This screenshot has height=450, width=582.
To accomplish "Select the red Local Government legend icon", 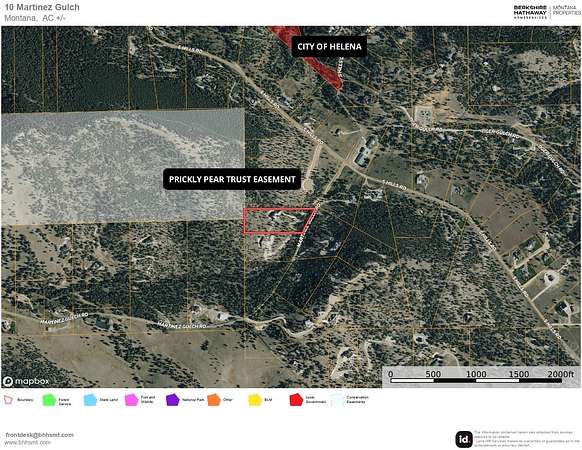I will pyautogui.click(x=296, y=400).
